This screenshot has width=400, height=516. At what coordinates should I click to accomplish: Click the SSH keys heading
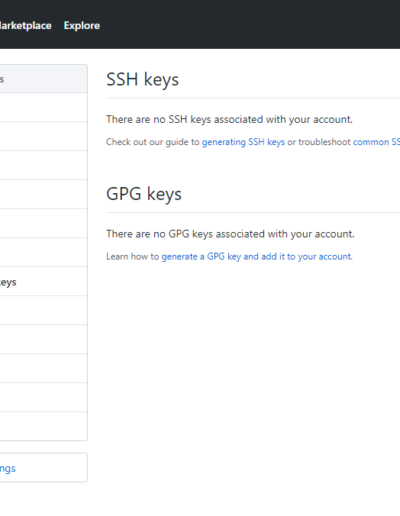click(142, 80)
